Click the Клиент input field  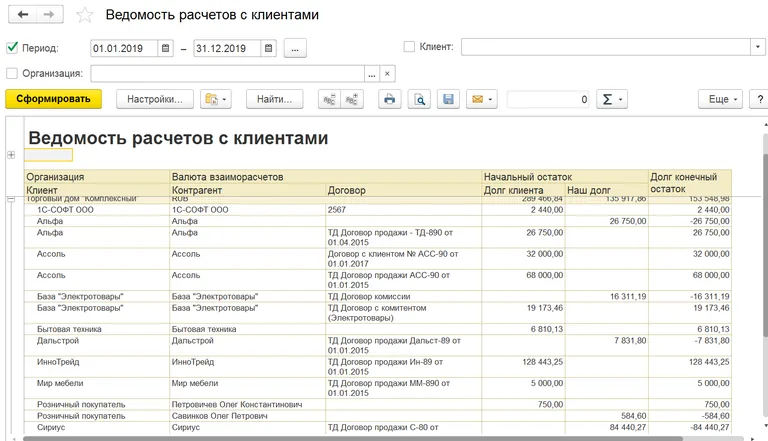point(606,47)
